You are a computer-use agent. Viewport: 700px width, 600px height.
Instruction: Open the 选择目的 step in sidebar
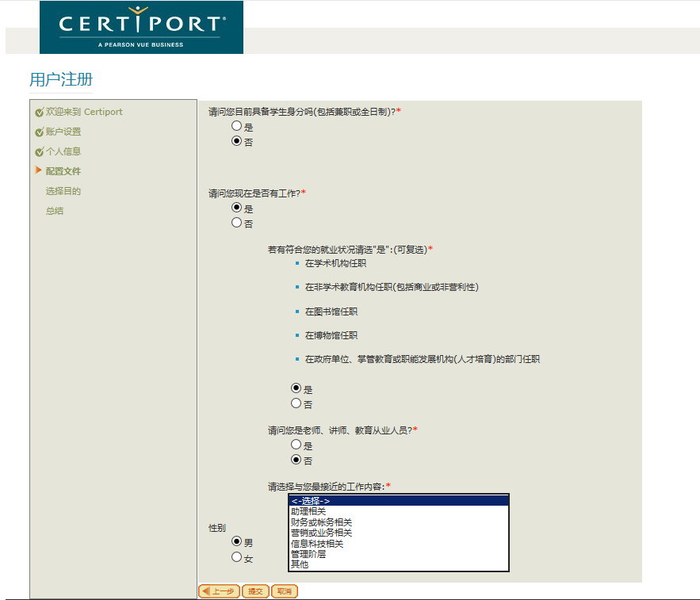point(63,191)
